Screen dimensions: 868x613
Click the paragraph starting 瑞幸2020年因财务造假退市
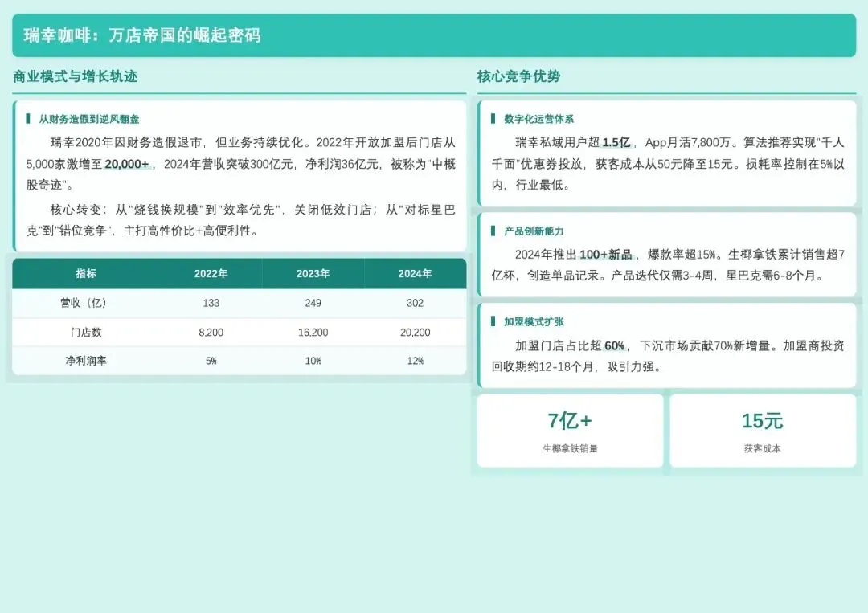click(241, 164)
